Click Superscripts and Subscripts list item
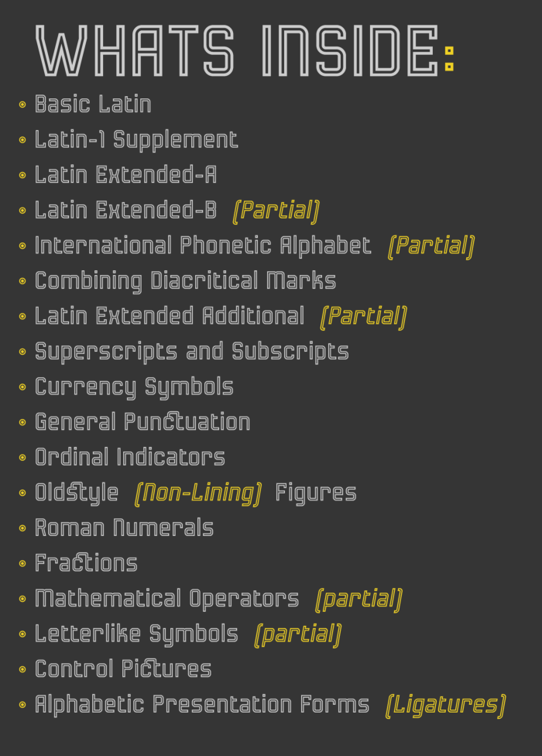 (x=191, y=352)
